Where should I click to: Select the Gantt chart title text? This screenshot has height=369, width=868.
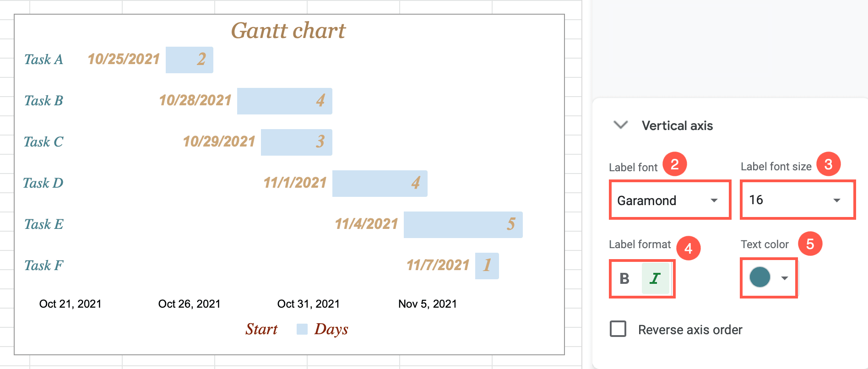pyautogui.click(x=288, y=30)
